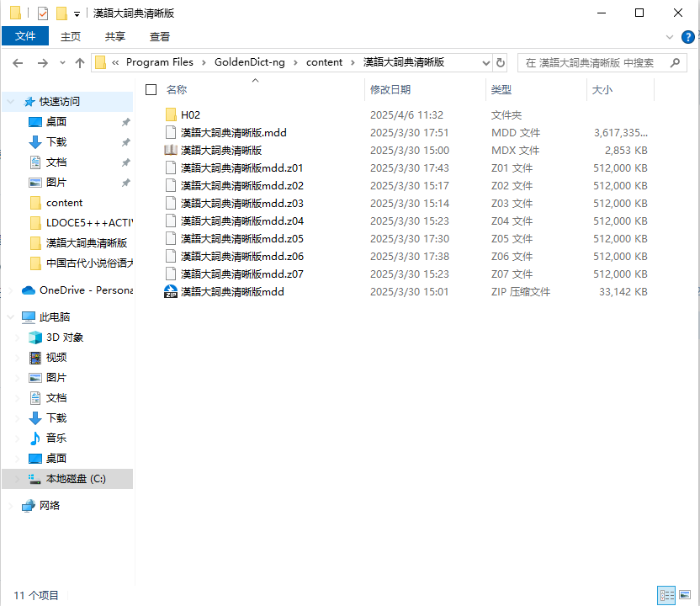The image size is (700, 606).
Task: Collapse the 快速访问 tree node
Action: coord(11,102)
